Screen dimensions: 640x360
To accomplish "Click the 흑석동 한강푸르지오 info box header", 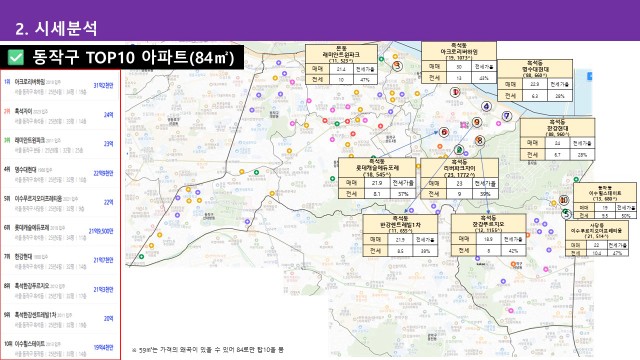I will tap(488, 224).
